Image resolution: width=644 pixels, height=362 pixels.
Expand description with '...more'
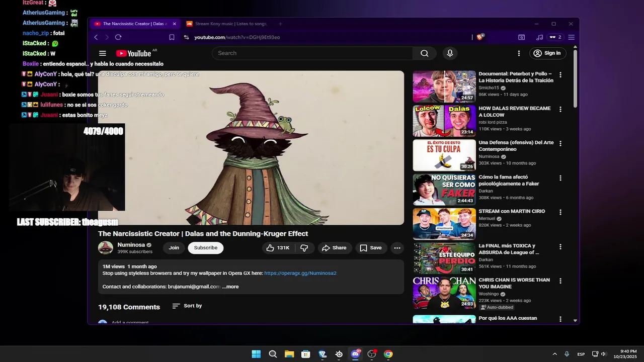tap(230, 287)
